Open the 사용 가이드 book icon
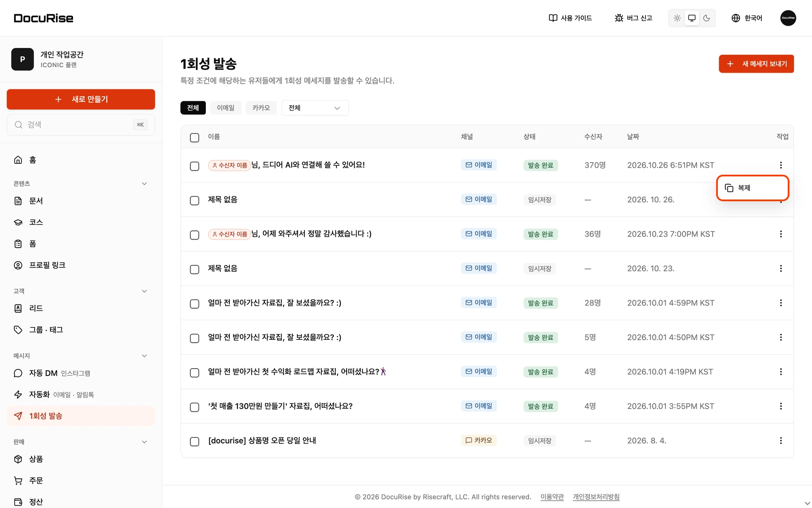The width and height of the screenshot is (812, 508). 553,18
